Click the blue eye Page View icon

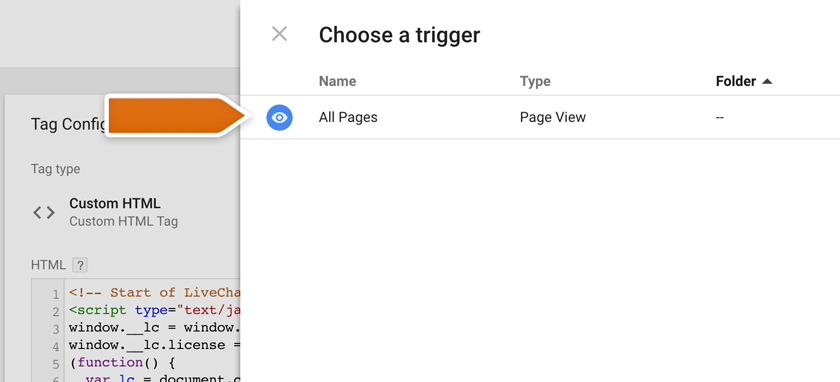point(279,117)
